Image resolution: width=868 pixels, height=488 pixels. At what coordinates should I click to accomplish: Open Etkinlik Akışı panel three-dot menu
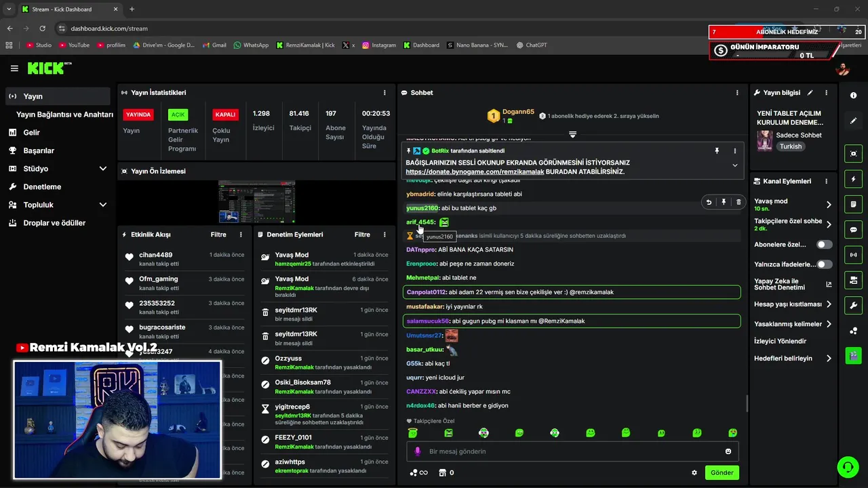[x=241, y=235]
